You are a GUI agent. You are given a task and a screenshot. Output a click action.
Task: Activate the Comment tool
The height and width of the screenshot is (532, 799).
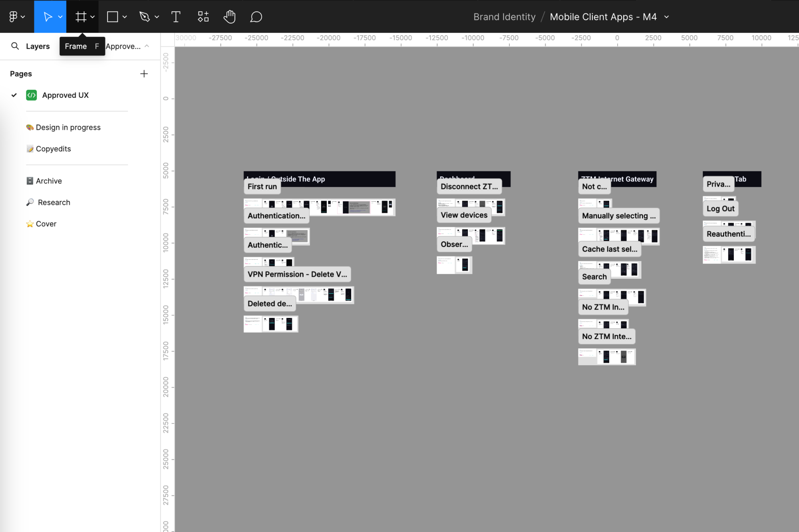(x=256, y=16)
